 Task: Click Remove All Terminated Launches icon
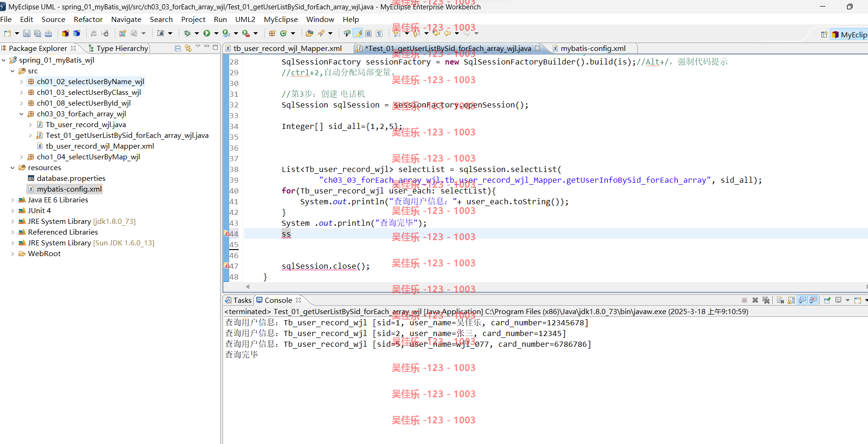click(766, 300)
